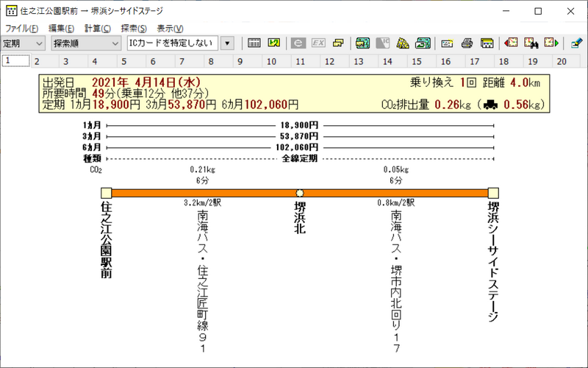Open the 定期 dropdown
The width and height of the screenshot is (588, 368).
(x=23, y=43)
